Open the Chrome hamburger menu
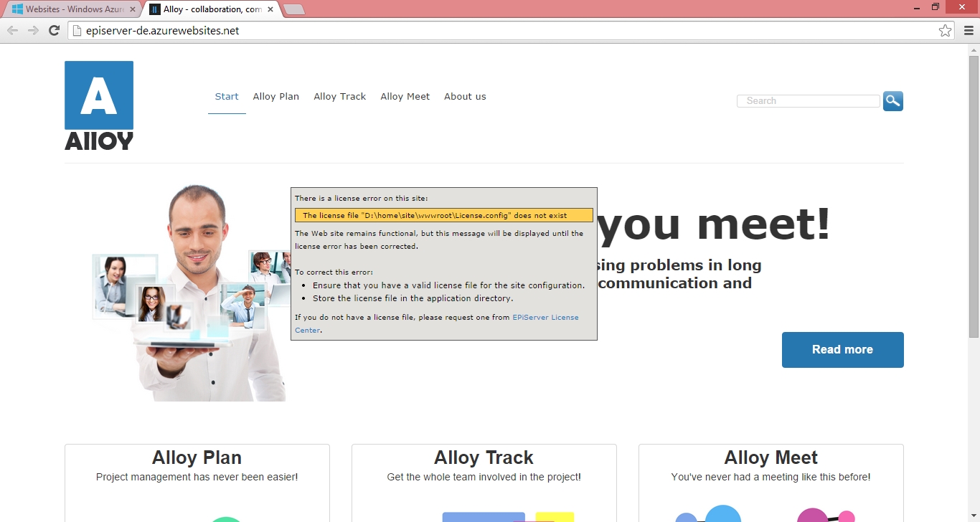This screenshot has height=522, width=980. click(x=969, y=31)
